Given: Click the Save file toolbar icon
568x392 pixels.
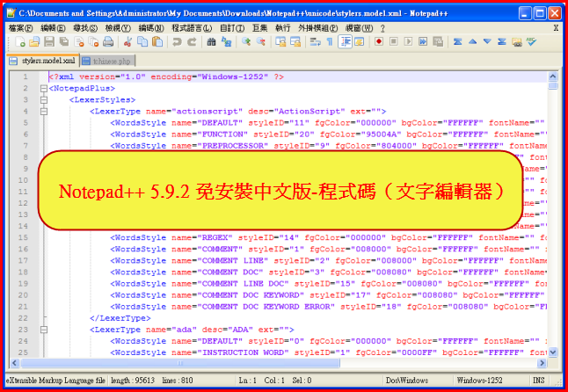Looking at the screenshot, I should (48, 42).
